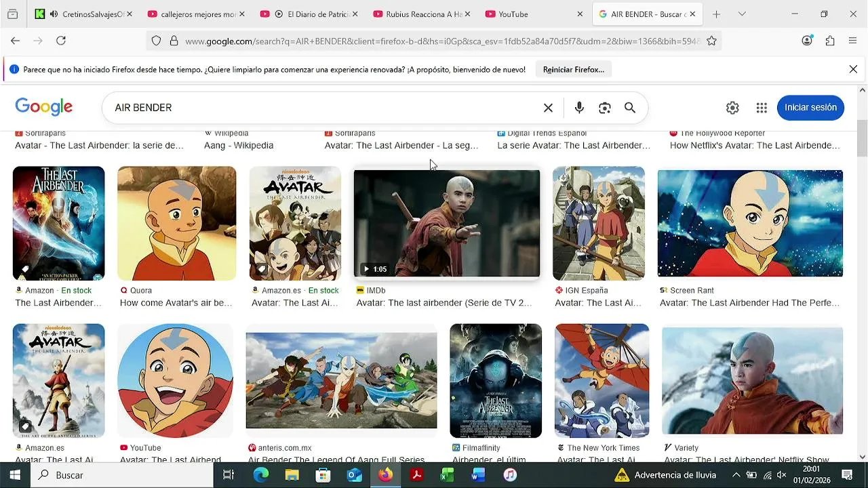Screen dimensions: 868x488
Task: Submit search with magnifier icon
Action: (630, 108)
